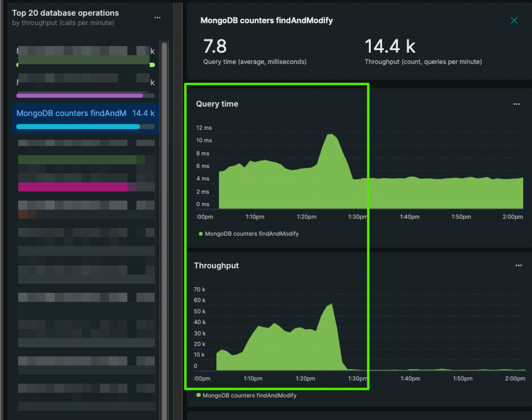Click the MongoDB counters findAndModify panel title
532x420 pixels.
pos(267,21)
